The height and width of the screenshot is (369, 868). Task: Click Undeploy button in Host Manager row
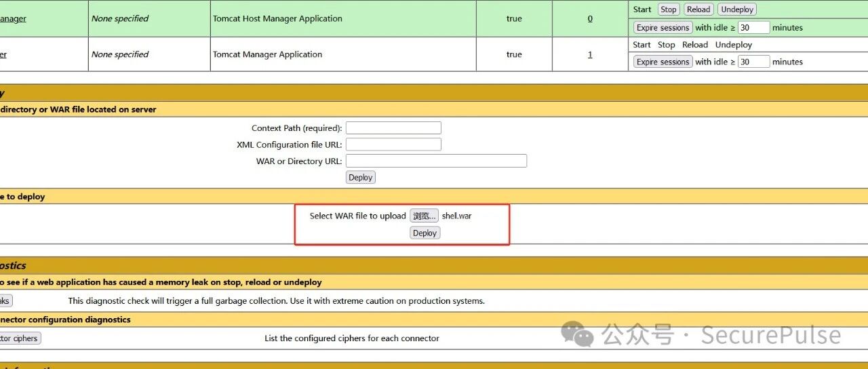(x=737, y=9)
